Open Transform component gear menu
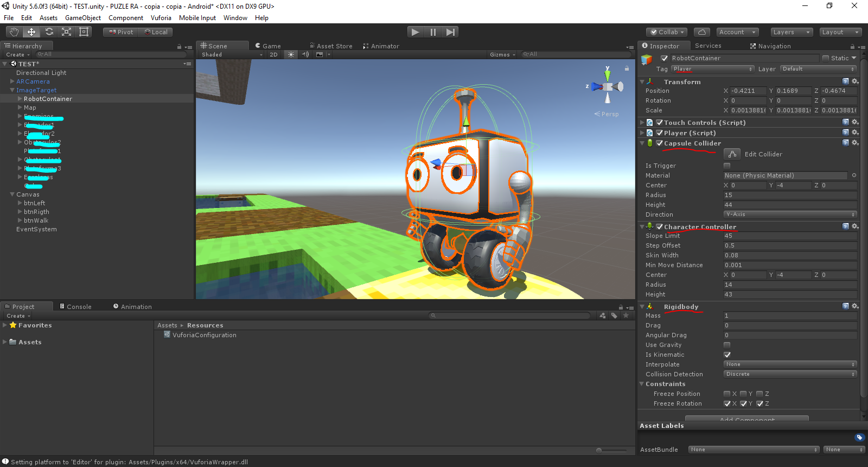Viewport: 868px width, 467px height. [855, 81]
